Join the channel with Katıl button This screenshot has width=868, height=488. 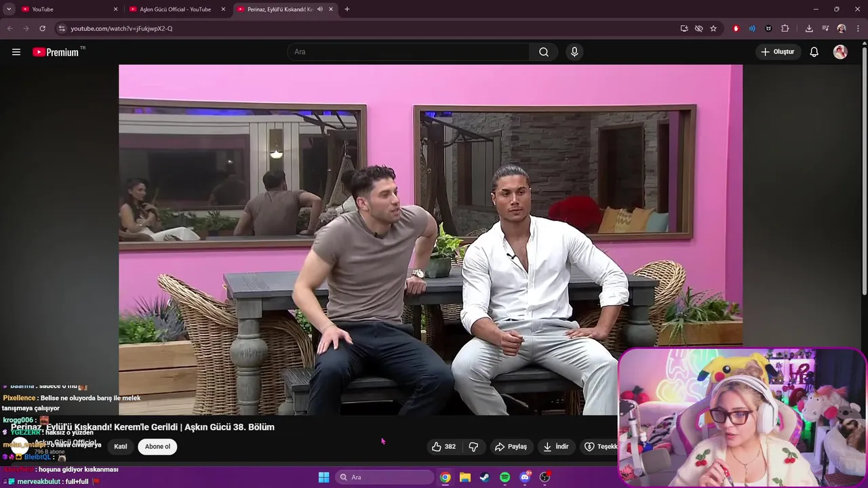coord(121,447)
